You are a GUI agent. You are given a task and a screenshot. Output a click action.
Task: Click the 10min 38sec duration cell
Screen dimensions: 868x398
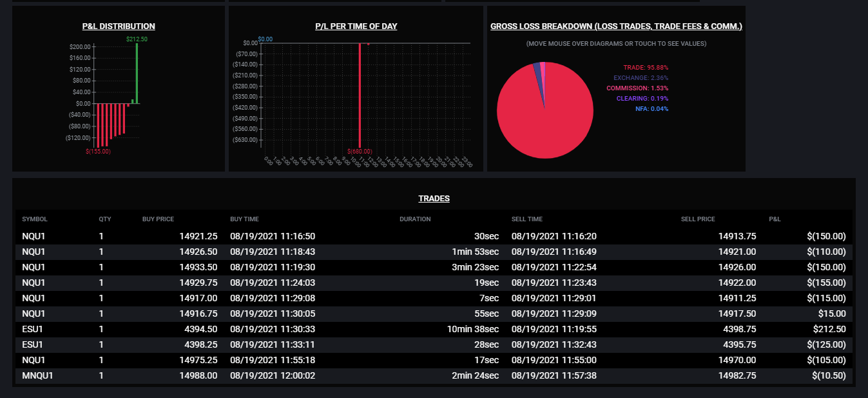[x=474, y=329]
